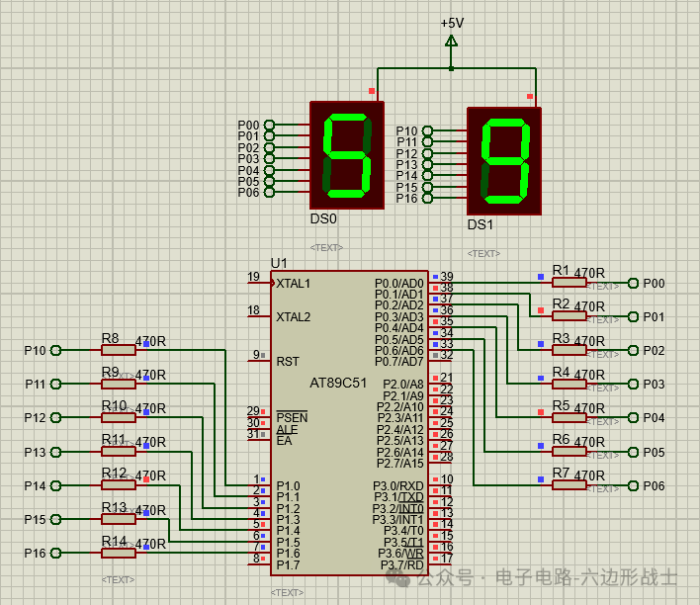700x605 pixels.
Task: Select resistor R10 body
Action: 119,417
